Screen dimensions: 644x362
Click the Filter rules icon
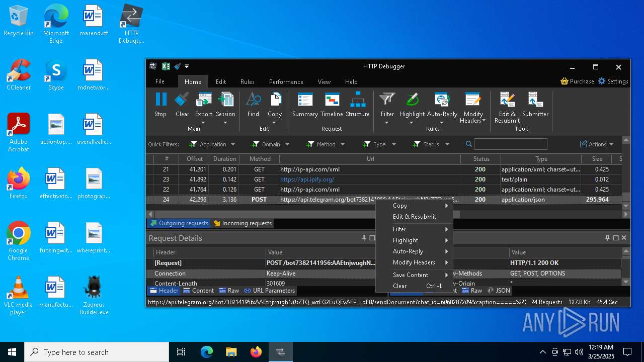tap(387, 100)
